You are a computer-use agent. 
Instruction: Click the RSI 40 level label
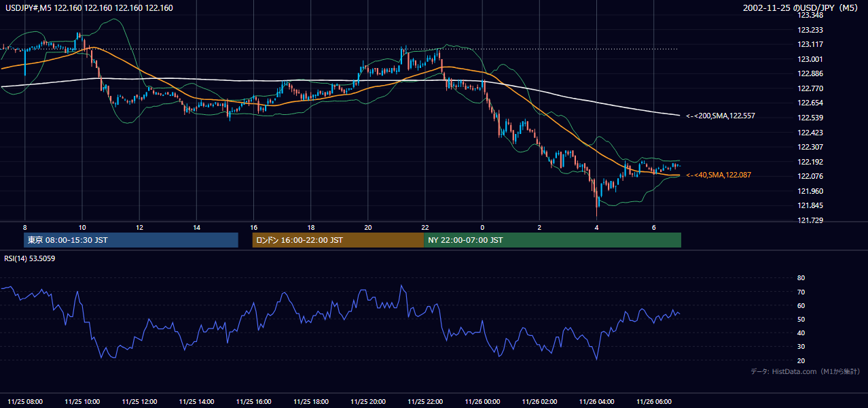pos(801,333)
